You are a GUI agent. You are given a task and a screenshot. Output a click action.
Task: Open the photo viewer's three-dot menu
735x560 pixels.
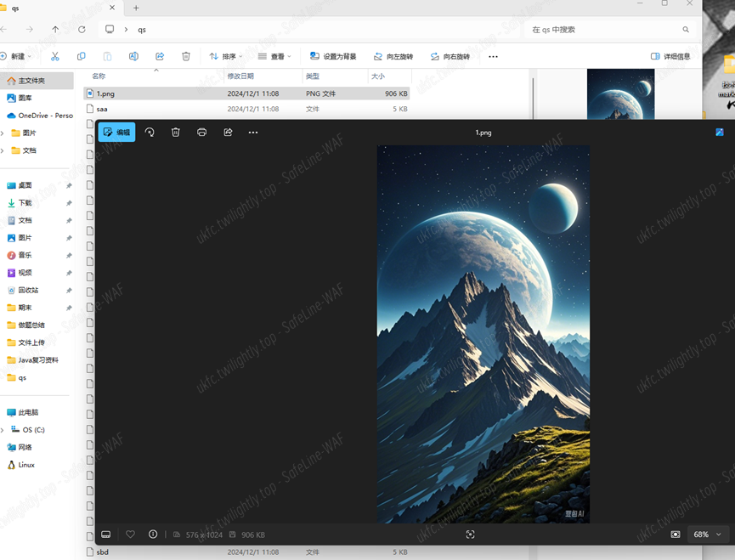pyautogui.click(x=253, y=133)
